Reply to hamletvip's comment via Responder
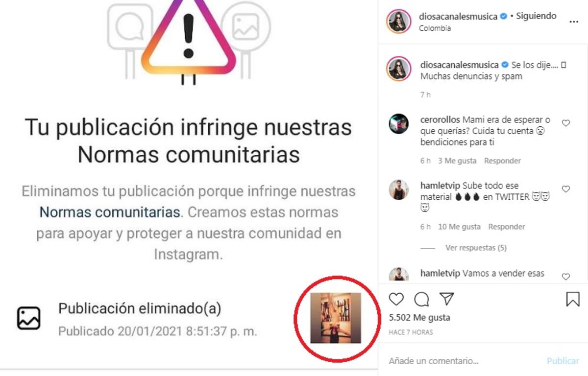Screen dimensions: 588x376 coord(507,227)
